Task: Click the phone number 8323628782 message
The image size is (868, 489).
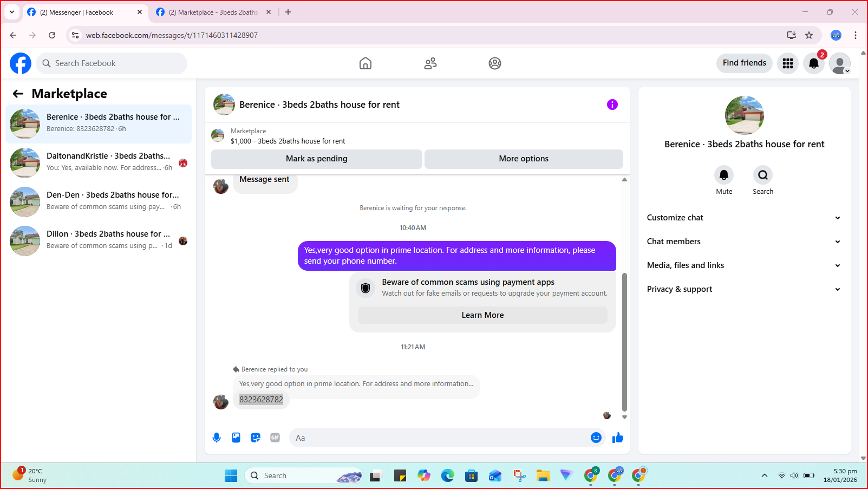Action: pos(261,400)
